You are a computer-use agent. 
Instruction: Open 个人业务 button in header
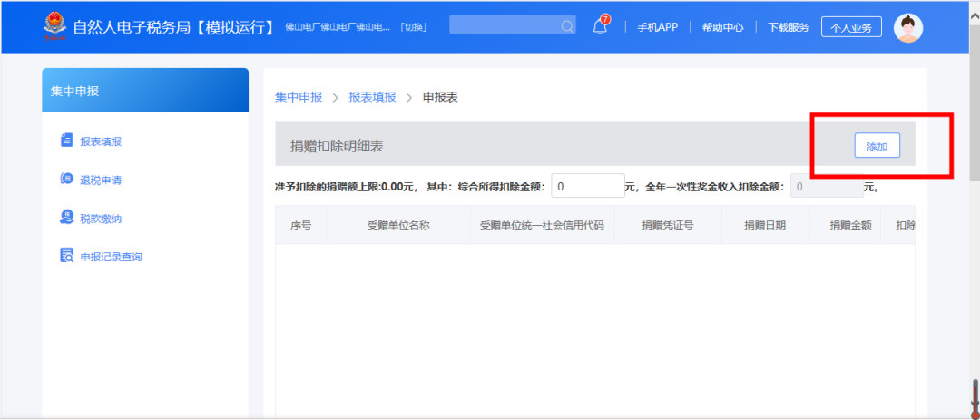[x=851, y=27]
